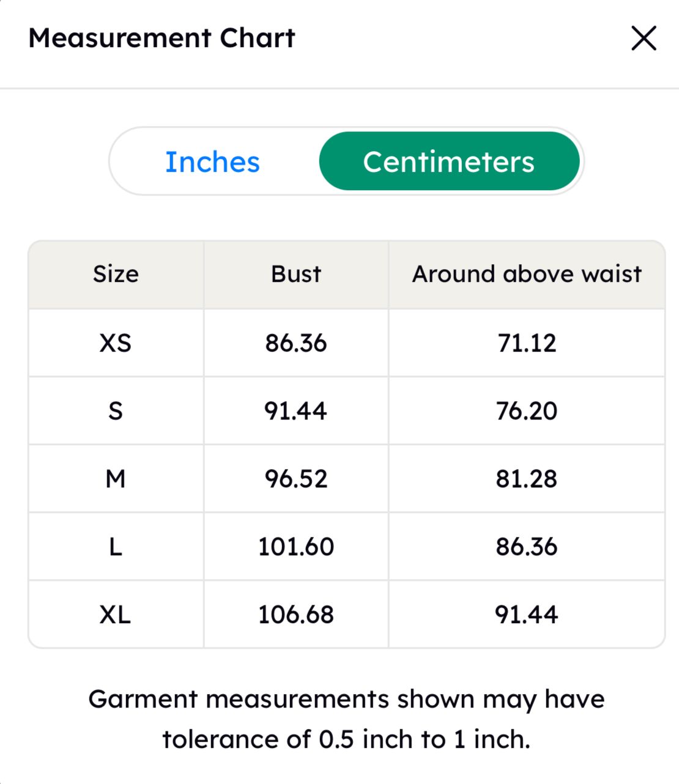
Task: Click the 91.44 bust value for S
Action: coord(296,411)
